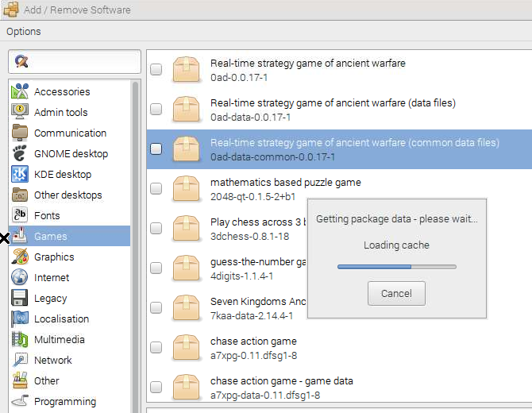
Task: Click the package icon for 0ad-0.0.17-1
Action: pos(186,70)
